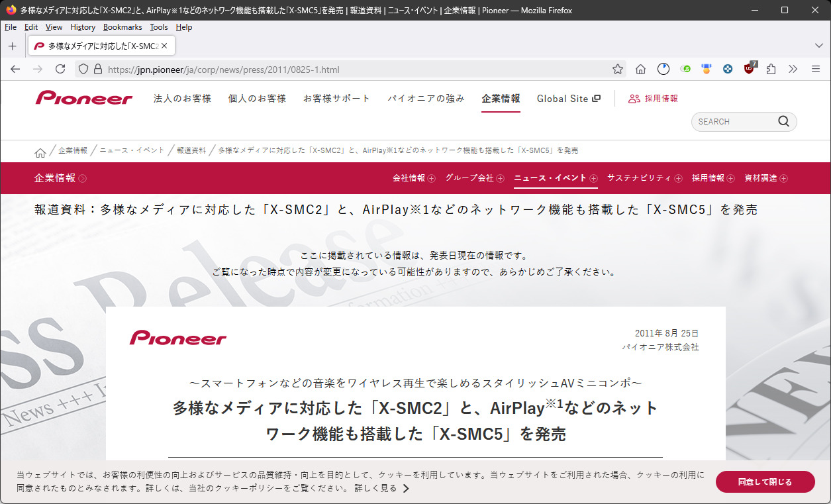831x504 pixels.
Task: Click the Firefox home button
Action: [640, 69]
